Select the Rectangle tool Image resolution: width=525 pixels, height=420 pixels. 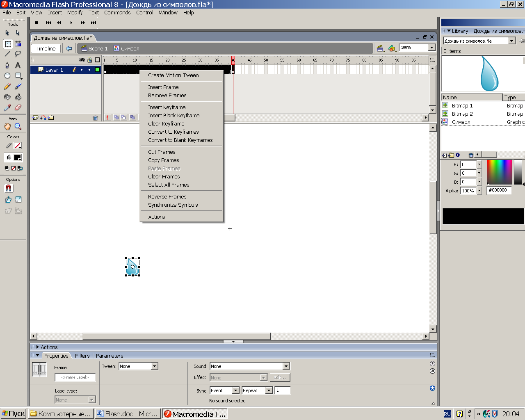pyautogui.click(x=18, y=75)
